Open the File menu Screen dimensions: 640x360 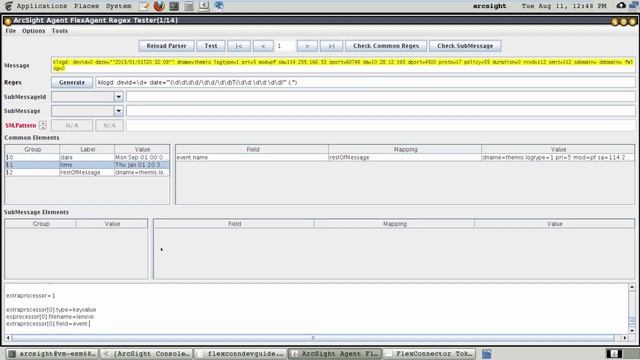11,31
